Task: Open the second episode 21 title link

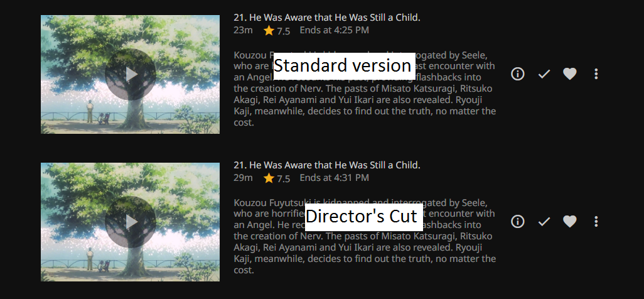Action: click(x=326, y=165)
